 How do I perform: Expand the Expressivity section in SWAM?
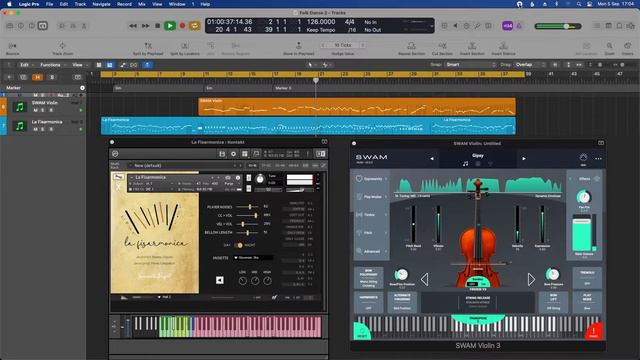pyautogui.click(x=371, y=179)
